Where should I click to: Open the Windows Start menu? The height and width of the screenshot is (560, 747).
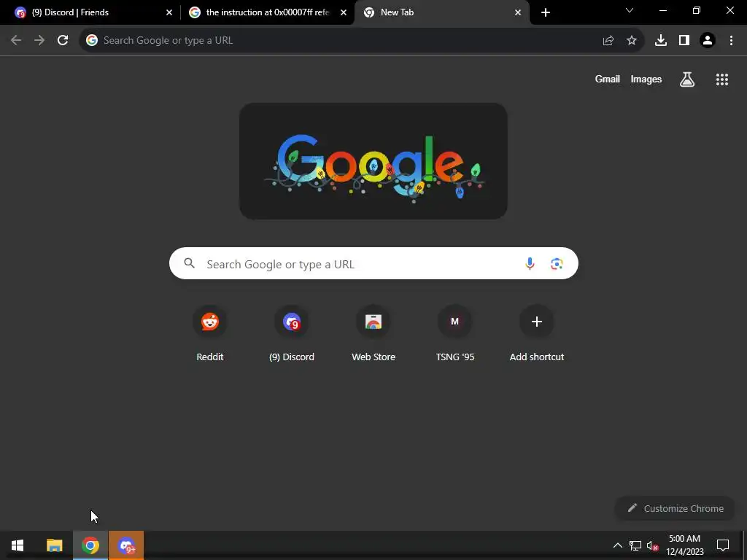[18, 545]
